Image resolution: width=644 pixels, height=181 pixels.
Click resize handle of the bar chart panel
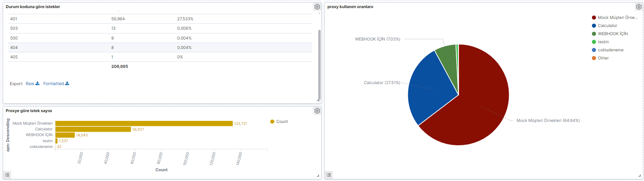pos(318,175)
